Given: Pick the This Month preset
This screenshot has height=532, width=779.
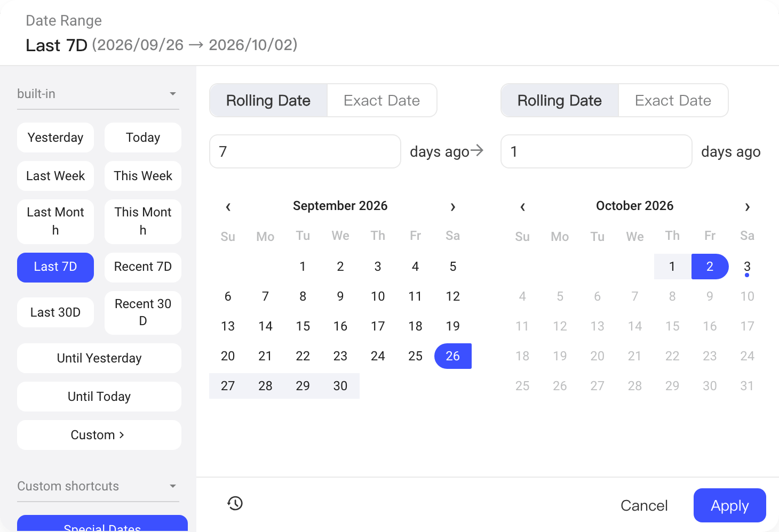Looking at the screenshot, I should [x=143, y=221].
